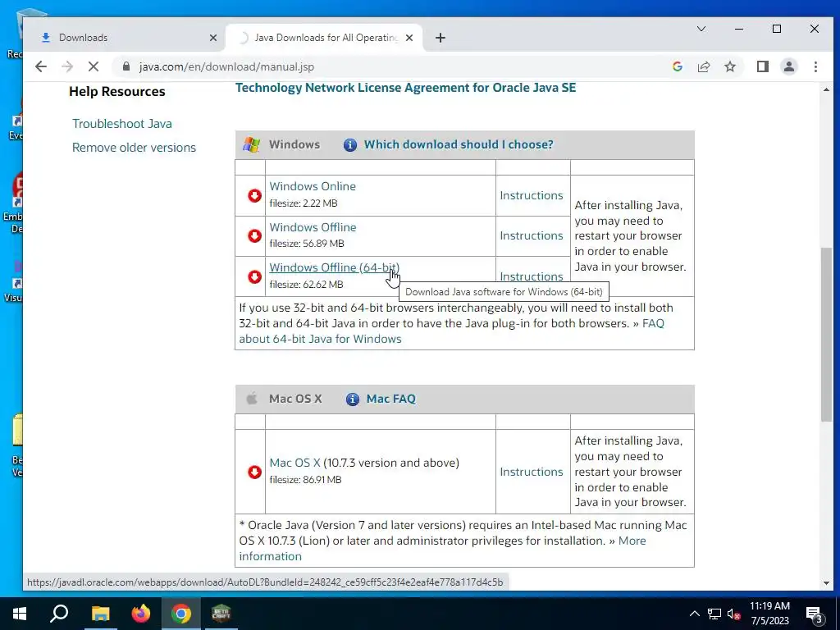This screenshot has height=630, width=840.
Task: Click the info icon beside Mac FAQ
Action: (x=352, y=399)
